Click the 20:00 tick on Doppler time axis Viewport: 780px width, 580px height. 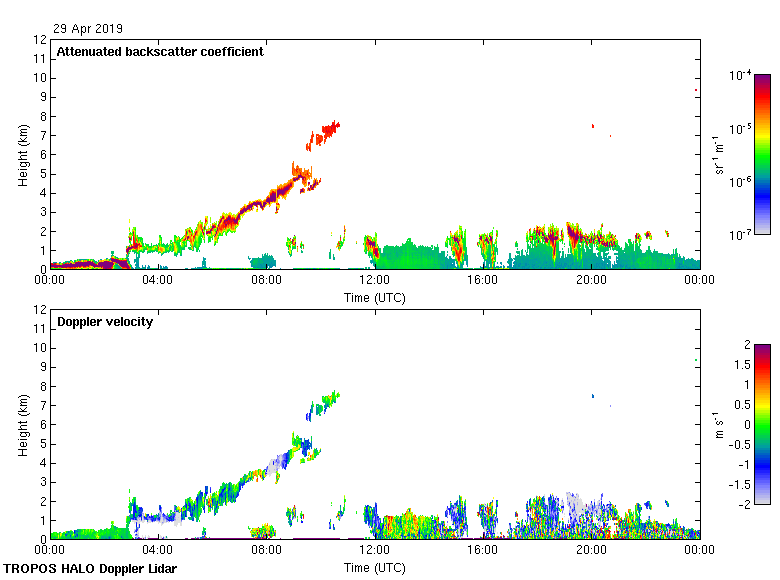click(591, 551)
